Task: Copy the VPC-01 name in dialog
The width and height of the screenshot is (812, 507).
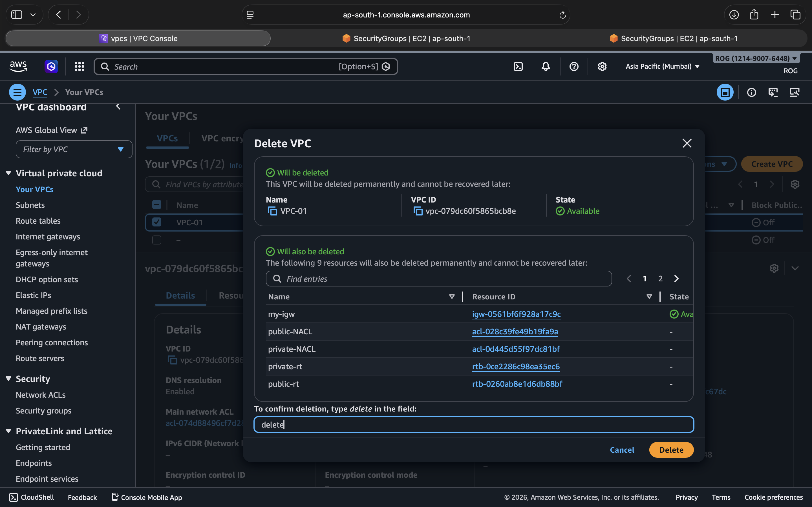Action: coord(272,211)
